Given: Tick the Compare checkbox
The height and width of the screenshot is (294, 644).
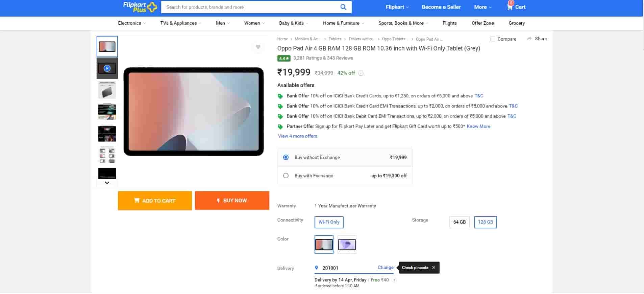Looking at the screenshot, I should pyautogui.click(x=492, y=39).
